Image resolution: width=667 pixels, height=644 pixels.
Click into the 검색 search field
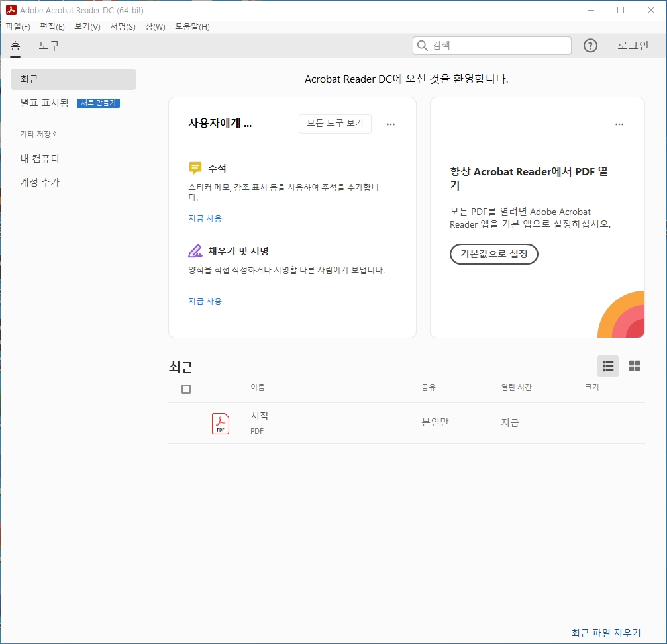(x=491, y=46)
